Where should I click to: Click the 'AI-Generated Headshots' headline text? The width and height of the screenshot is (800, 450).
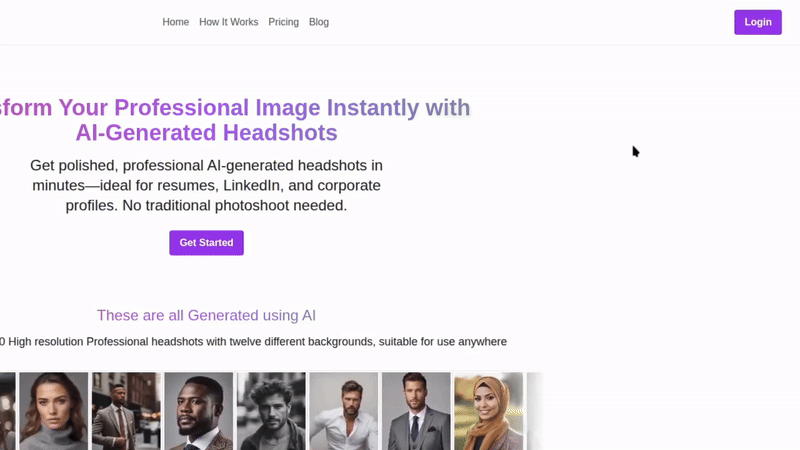coord(206,133)
